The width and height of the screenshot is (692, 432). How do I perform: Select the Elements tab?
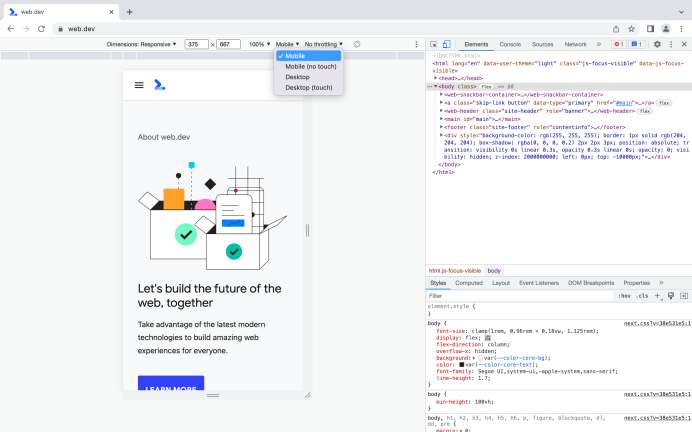(476, 44)
